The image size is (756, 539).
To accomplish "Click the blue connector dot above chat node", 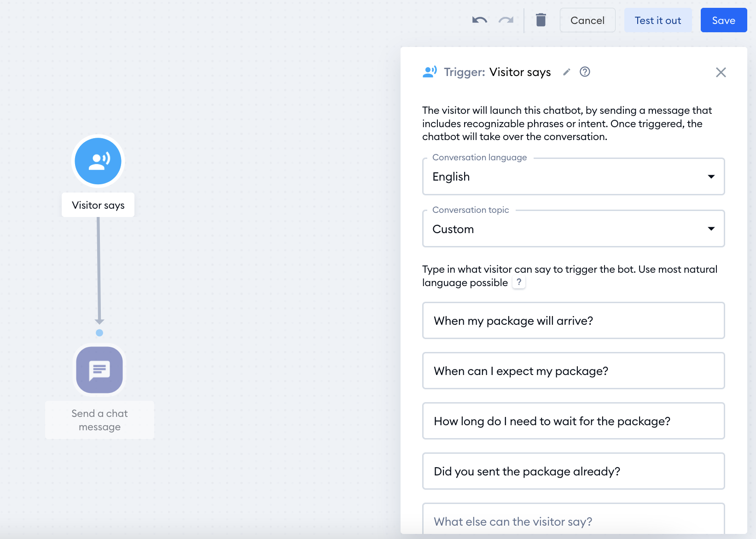I will coord(99,333).
